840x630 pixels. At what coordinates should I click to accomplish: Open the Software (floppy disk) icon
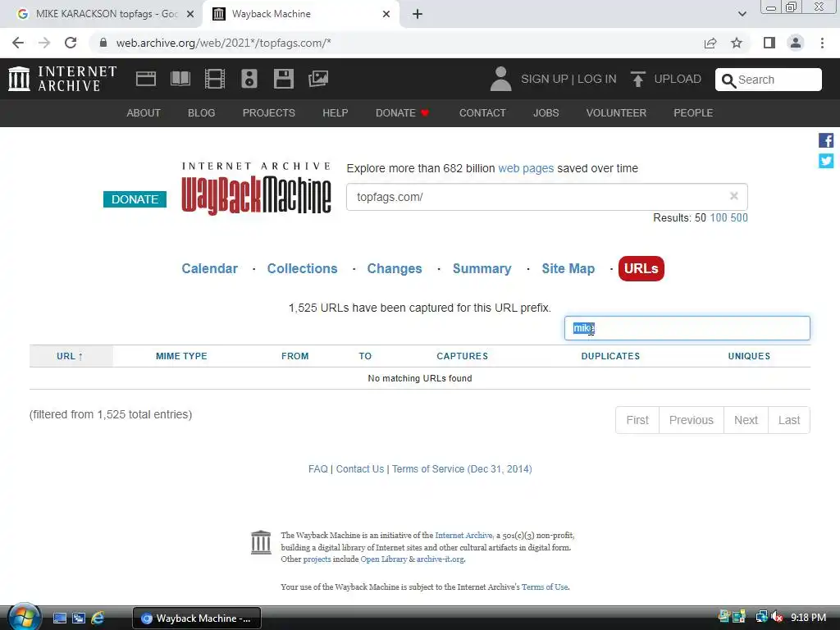coord(283,79)
